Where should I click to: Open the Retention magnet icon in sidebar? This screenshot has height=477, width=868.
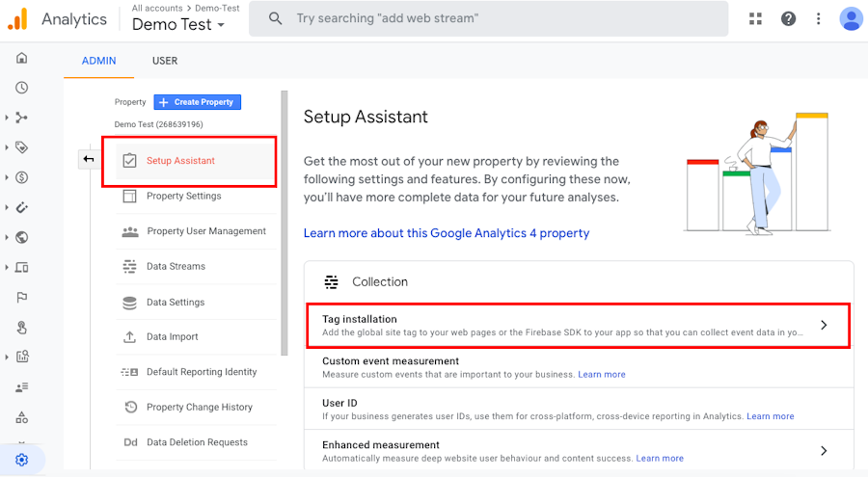21,207
